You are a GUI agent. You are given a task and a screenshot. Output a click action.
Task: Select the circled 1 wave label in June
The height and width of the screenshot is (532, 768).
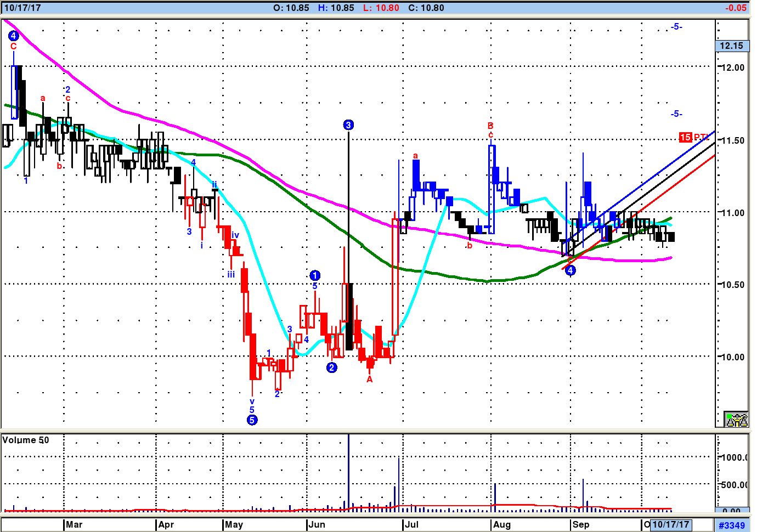pyautogui.click(x=315, y=275)
